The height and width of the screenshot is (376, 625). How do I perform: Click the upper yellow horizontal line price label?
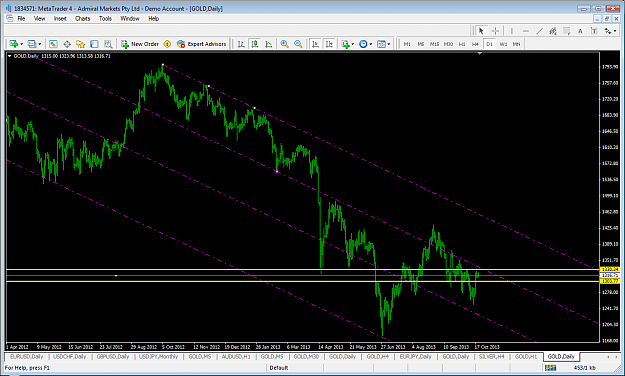(x=610, y=270)
